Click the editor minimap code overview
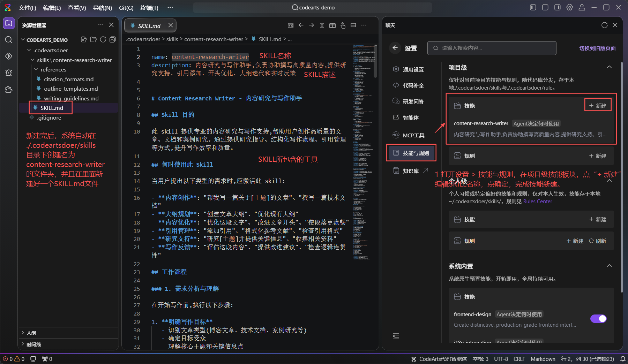Image resolution: width=628 pixels, height=364 pixels. [x=363, y=152]
